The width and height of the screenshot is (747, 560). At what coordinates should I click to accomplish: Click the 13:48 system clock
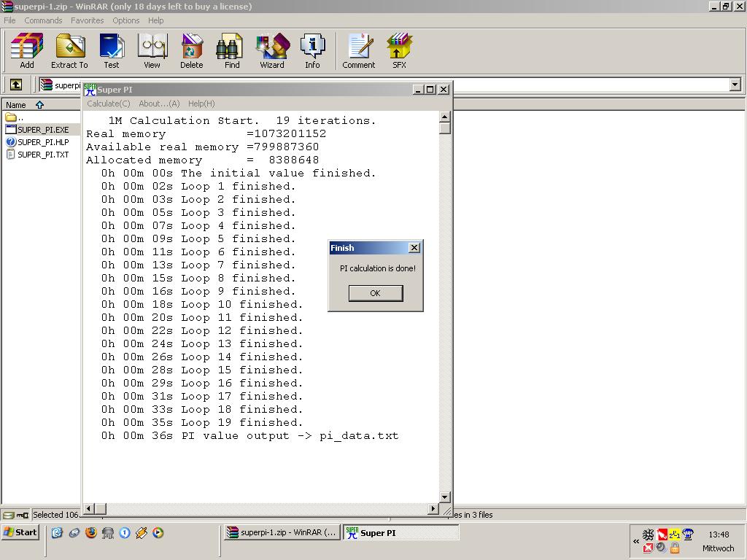719,534
